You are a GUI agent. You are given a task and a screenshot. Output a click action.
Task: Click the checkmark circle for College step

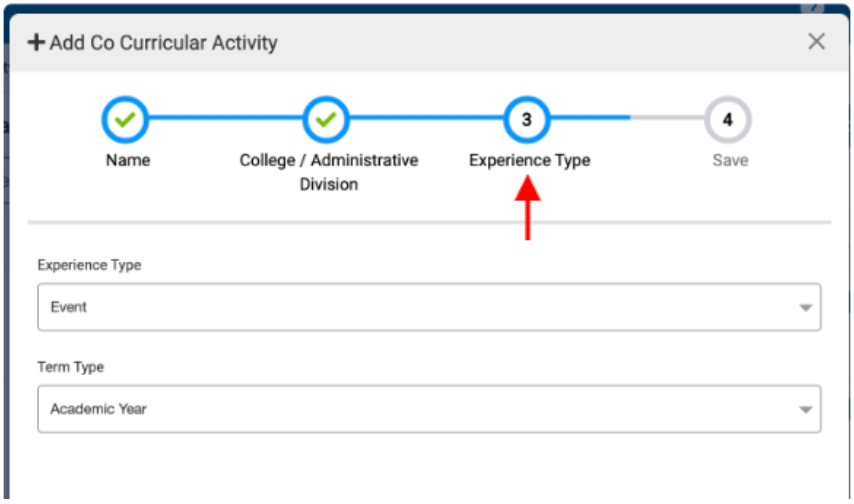327,120
